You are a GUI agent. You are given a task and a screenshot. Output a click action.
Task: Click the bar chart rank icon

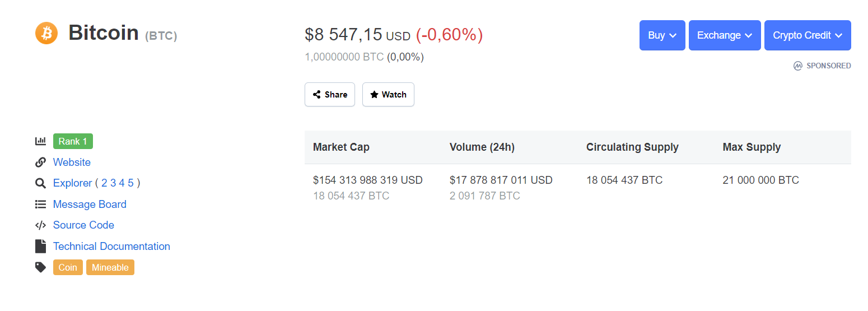point(40,141)
